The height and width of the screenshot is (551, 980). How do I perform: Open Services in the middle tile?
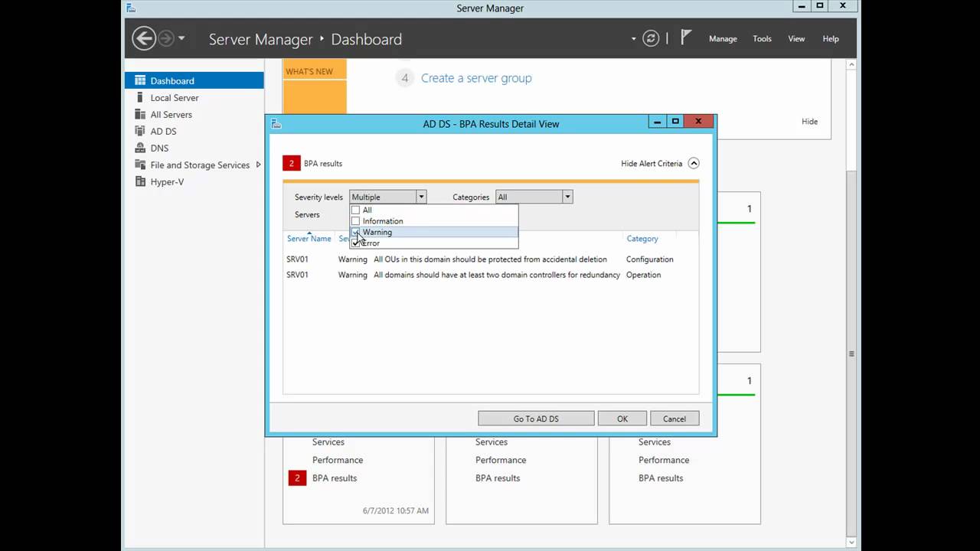492,442
